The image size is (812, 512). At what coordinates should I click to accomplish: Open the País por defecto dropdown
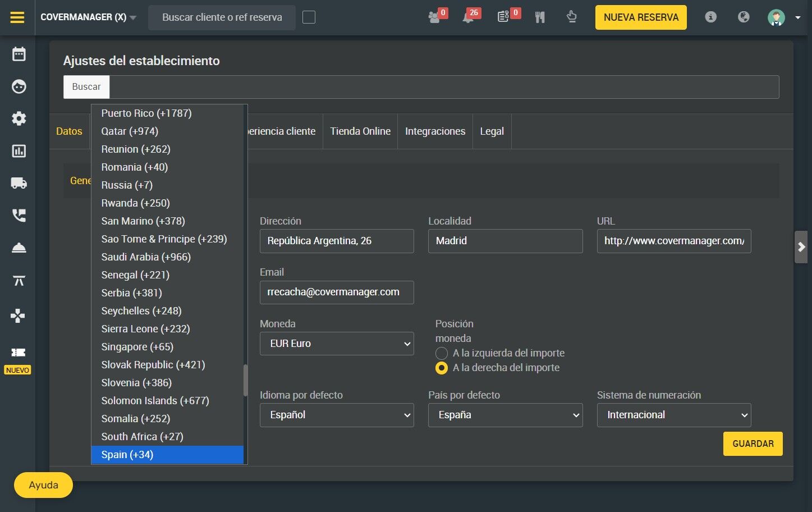click(505, 415)
